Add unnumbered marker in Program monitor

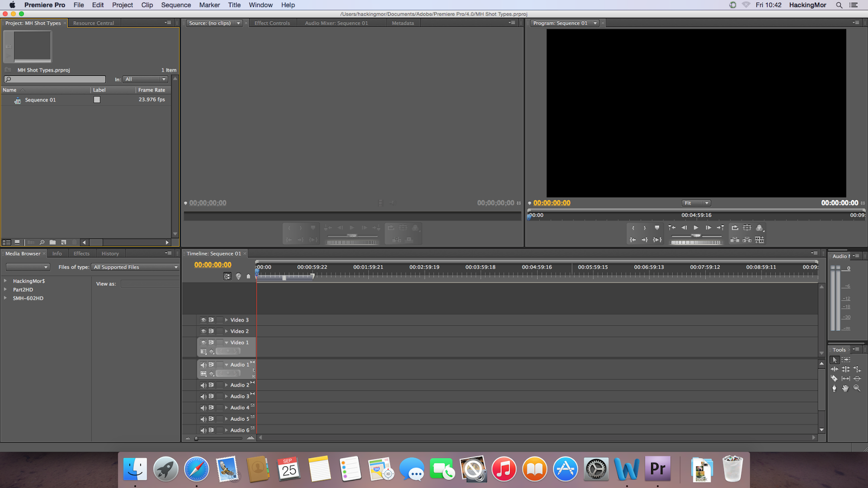point(657,228)
